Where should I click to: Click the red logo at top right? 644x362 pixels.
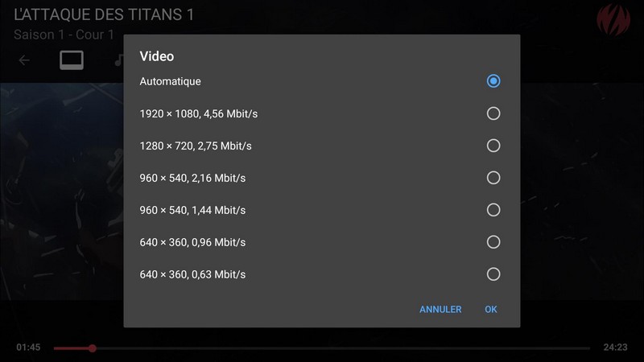pos(612,18)
